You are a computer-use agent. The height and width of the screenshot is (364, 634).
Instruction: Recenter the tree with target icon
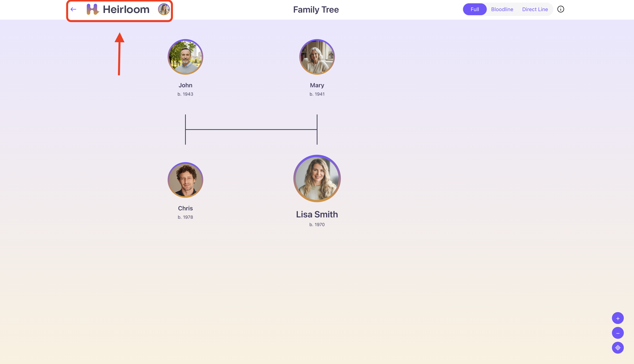click(618, 348)
